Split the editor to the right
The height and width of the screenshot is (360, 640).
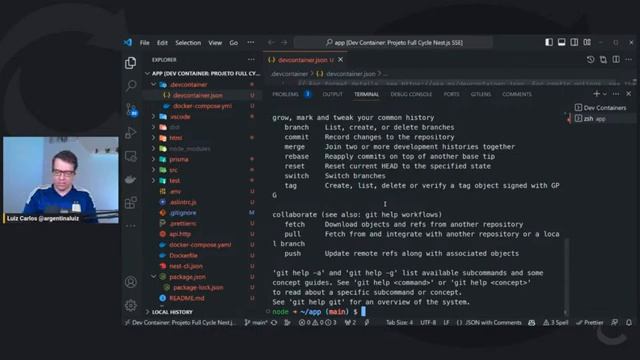[616, 60]
